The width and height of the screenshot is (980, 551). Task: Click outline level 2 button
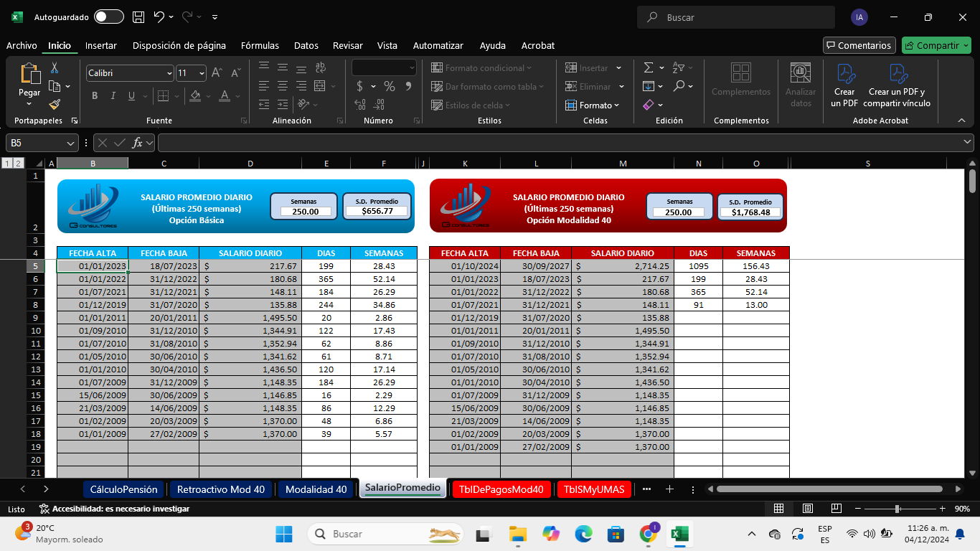click(19, 164)
